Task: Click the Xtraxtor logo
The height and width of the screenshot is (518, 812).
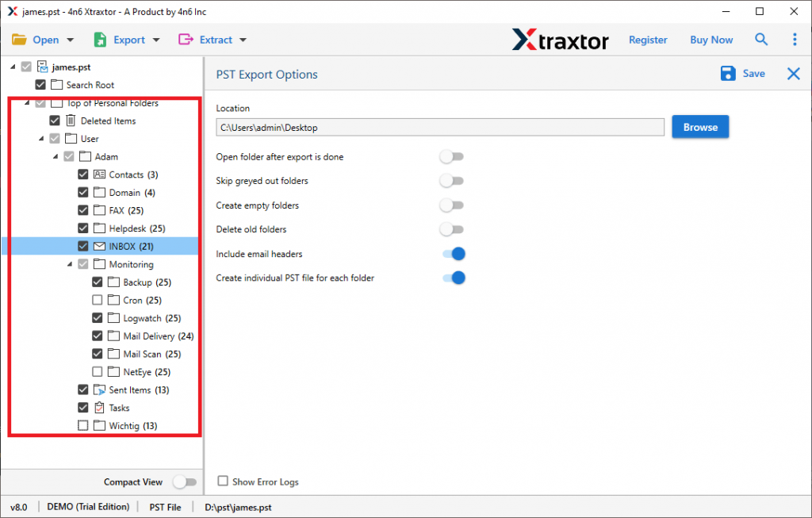Action: click(x=561, y=39)
